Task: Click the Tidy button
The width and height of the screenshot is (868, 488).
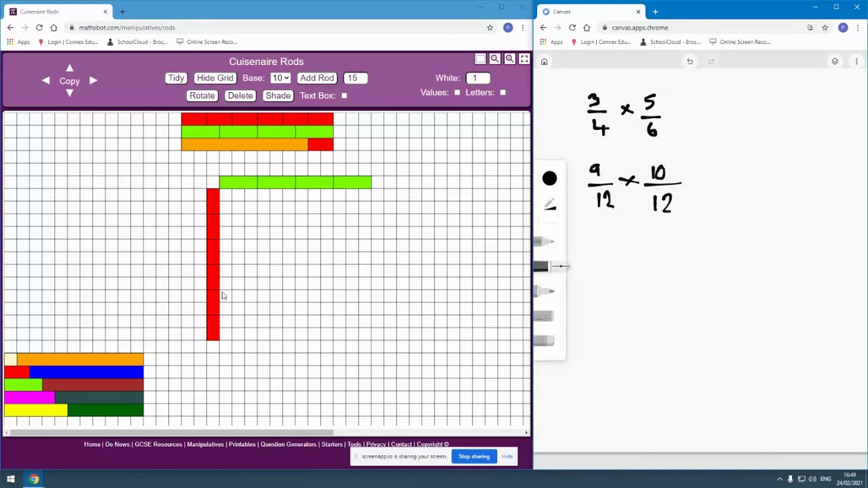Action: (176, 78)
